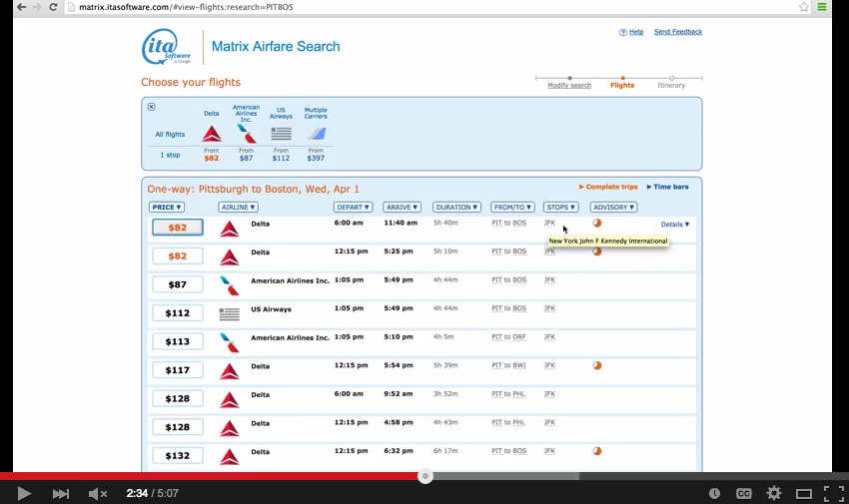Image resolution: width=849 pixels, height=504 pixels.
Task: Play the video
Action: pyautogui.click(x=24, y=493)
